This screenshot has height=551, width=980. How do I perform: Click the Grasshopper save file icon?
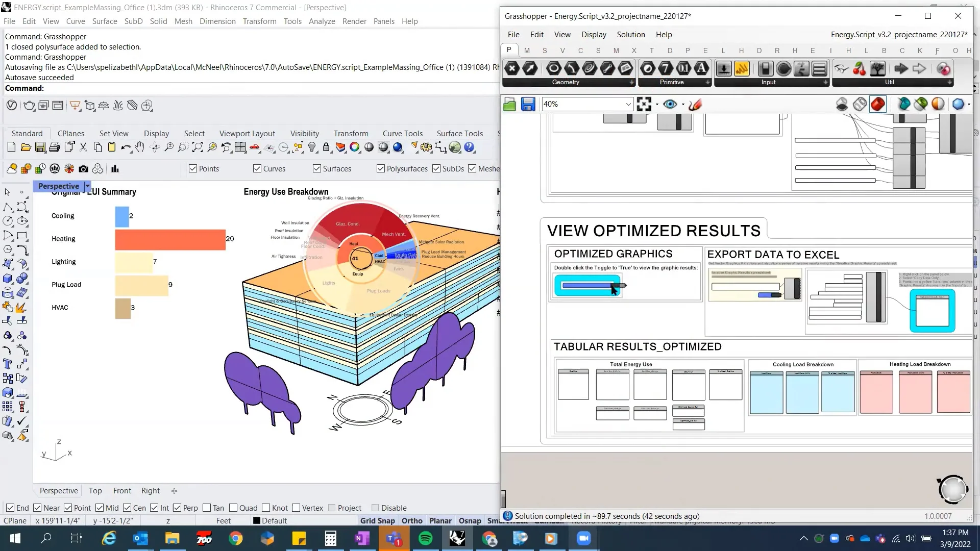(528, 104)
